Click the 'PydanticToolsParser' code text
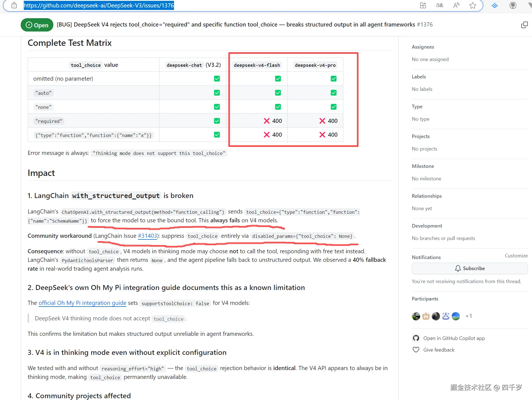The width and height of the screenshot is (532, 401). [87, 260]
